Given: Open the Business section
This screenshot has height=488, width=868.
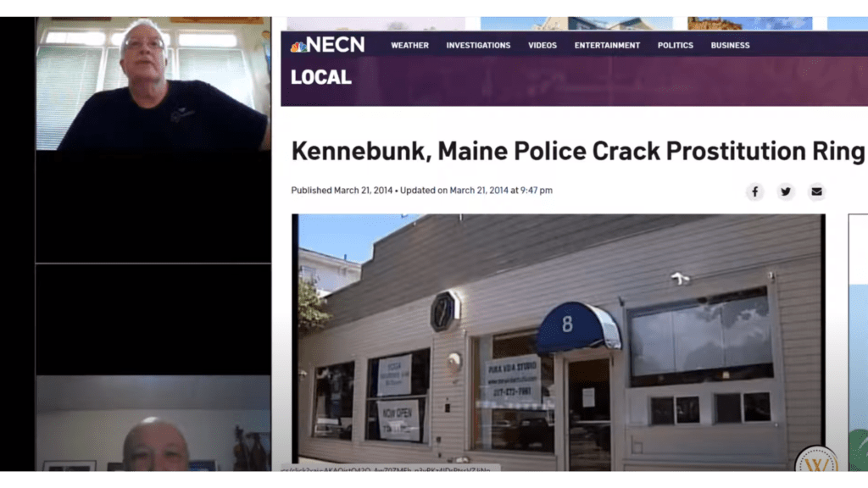Looking at the screenshot, I should [730, 46].
